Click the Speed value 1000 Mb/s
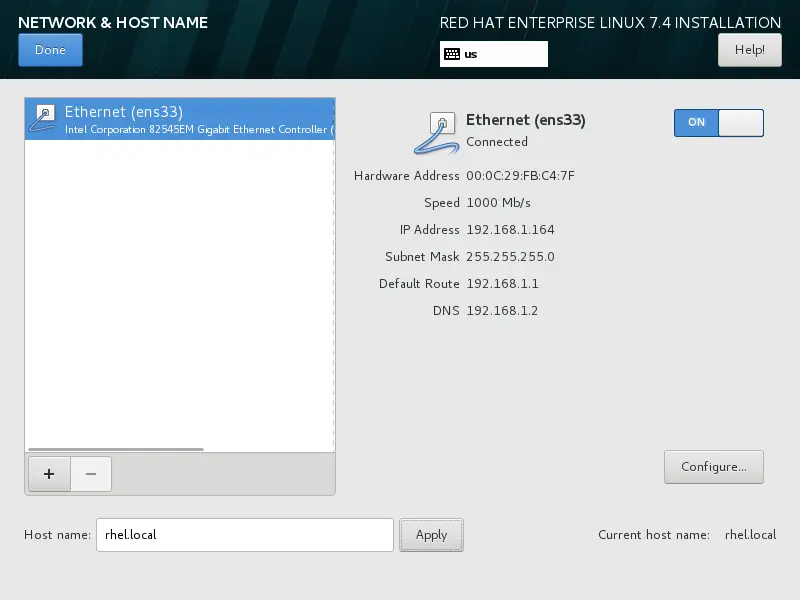 [498, 203]
